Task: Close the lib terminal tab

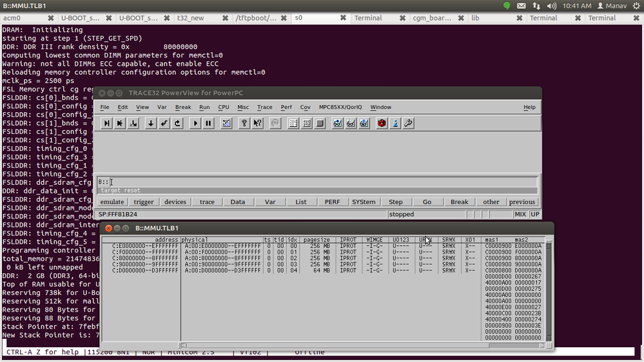Action: [519, 18]
